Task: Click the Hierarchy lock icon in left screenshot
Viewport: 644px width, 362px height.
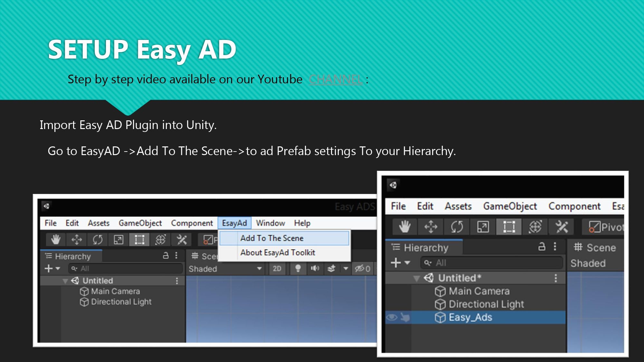Action: click(166, 256)
